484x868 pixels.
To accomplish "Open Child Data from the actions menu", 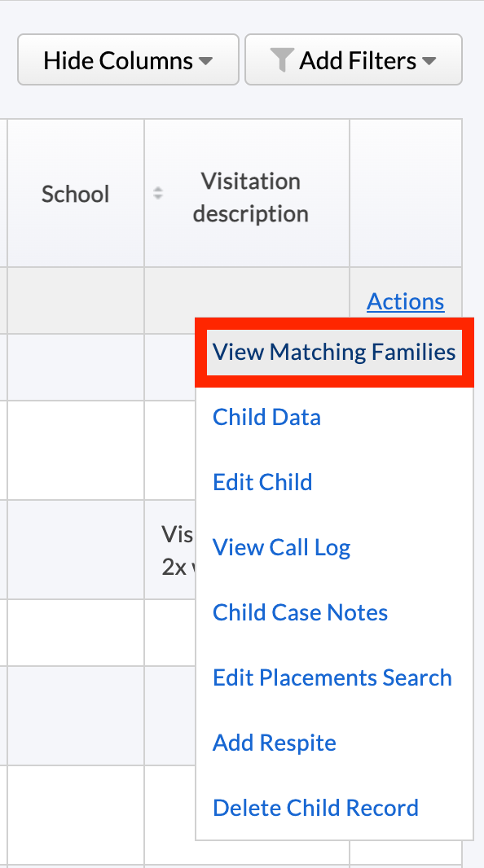I will 266,417.
